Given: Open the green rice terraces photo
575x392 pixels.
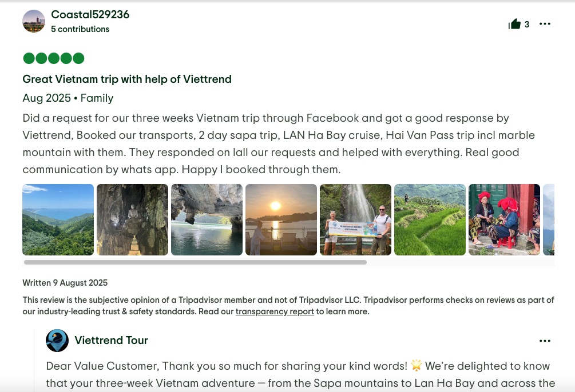Looking at the screenshot, I should [x=430, y=219].
